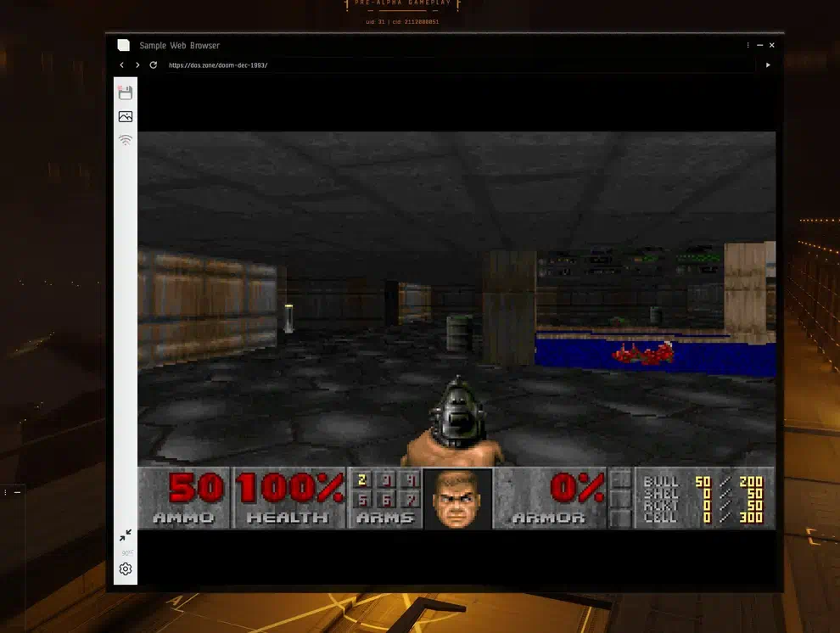Click weapon slot 2 in ARMS panel
Viewport: 840px width, 633px height.
(362, 479)
